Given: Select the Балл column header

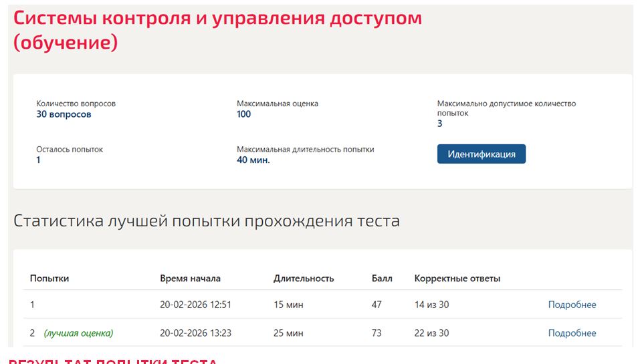Looking at the screenshot, I should [382, 279].
